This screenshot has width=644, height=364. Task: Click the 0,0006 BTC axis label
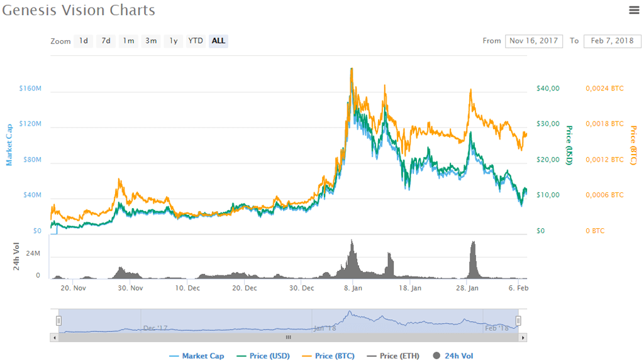(x=604, y=195)
